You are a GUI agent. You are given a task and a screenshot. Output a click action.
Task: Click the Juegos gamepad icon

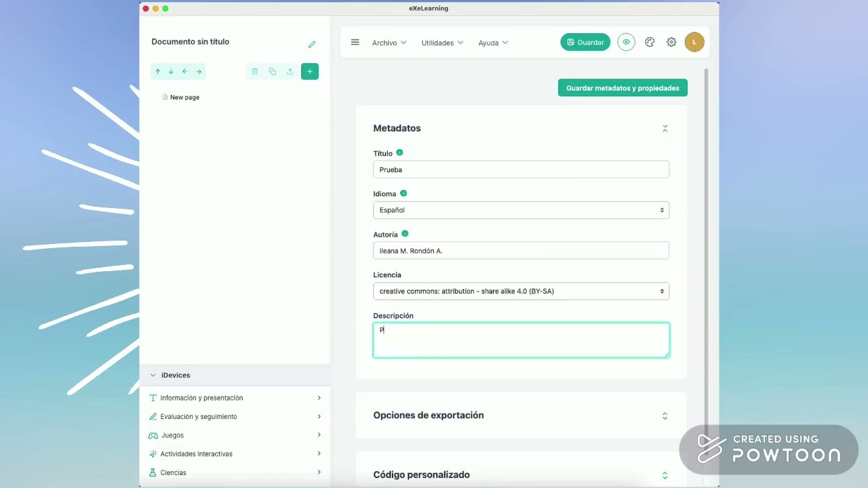[x=153, y=435]
